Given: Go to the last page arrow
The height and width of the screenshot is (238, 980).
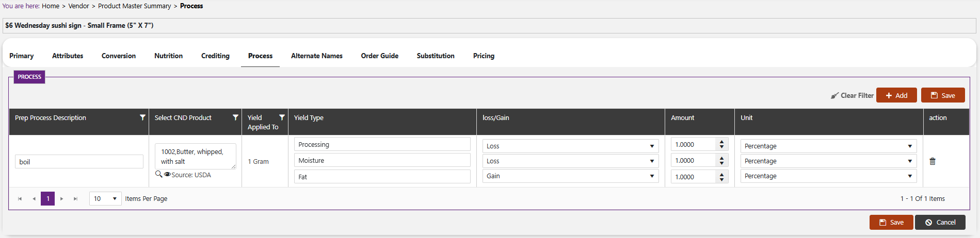Looking at the screenshot, I should click(x=75, y=199).
